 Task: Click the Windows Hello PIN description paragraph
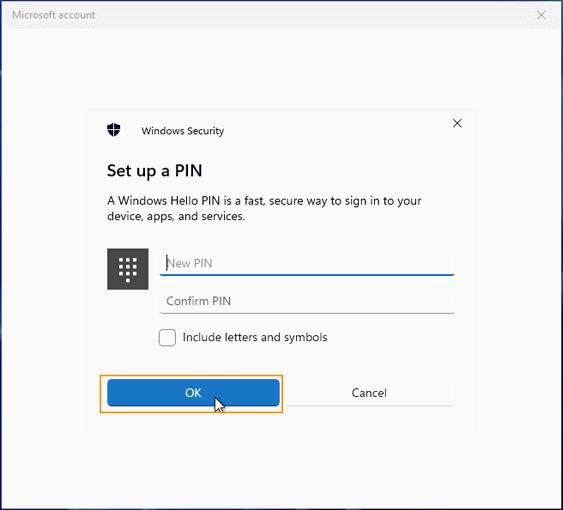(264, 208)
